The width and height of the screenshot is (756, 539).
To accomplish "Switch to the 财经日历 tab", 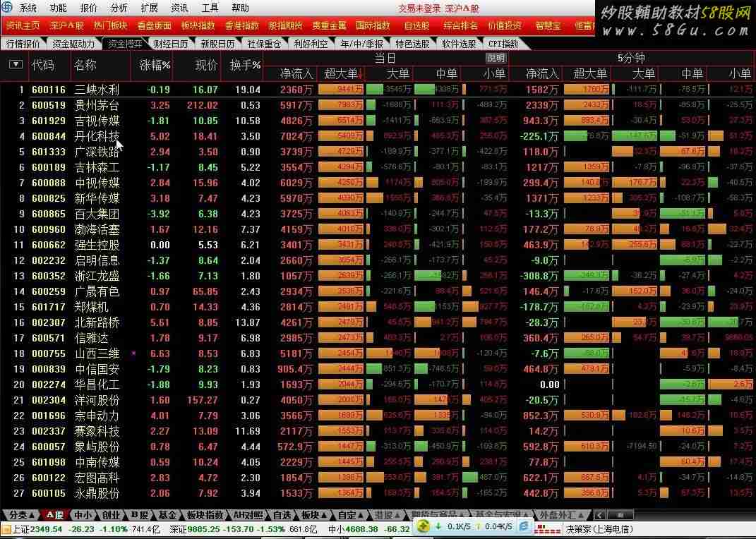I will (171, 44).
